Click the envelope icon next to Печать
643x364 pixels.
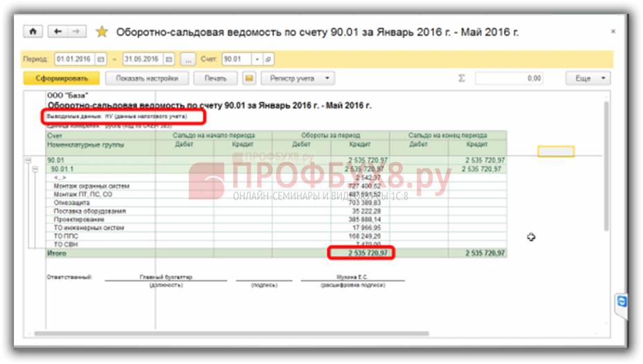click(x=249, y=79)
